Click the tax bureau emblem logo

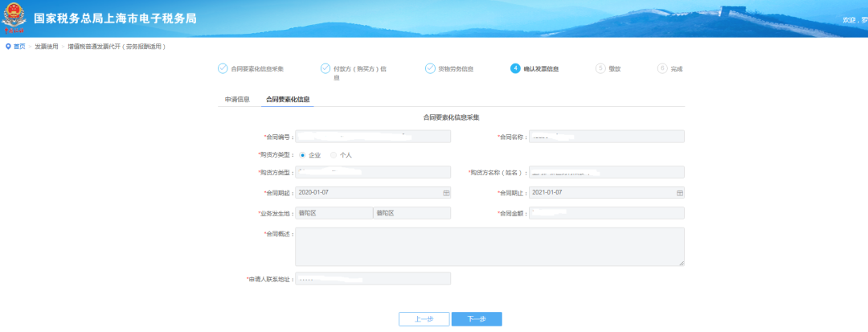click(14, 18)
